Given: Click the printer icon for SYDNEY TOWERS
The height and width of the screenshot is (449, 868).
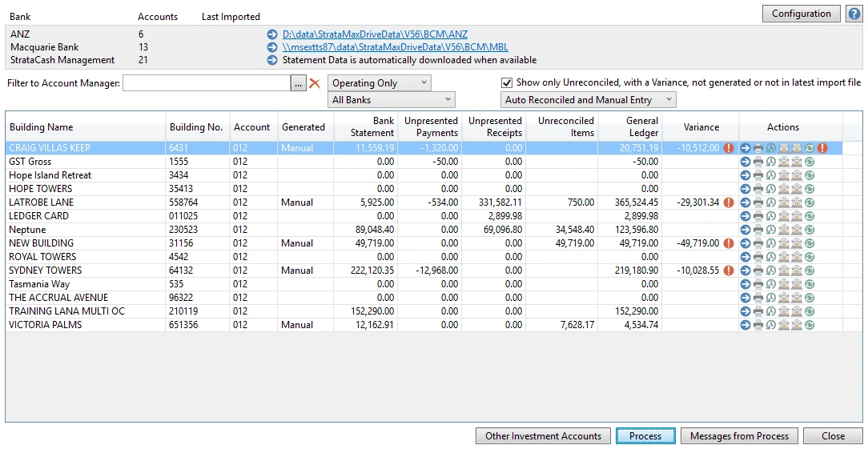Looking at the screenshot, I should (x=758, y=271).
